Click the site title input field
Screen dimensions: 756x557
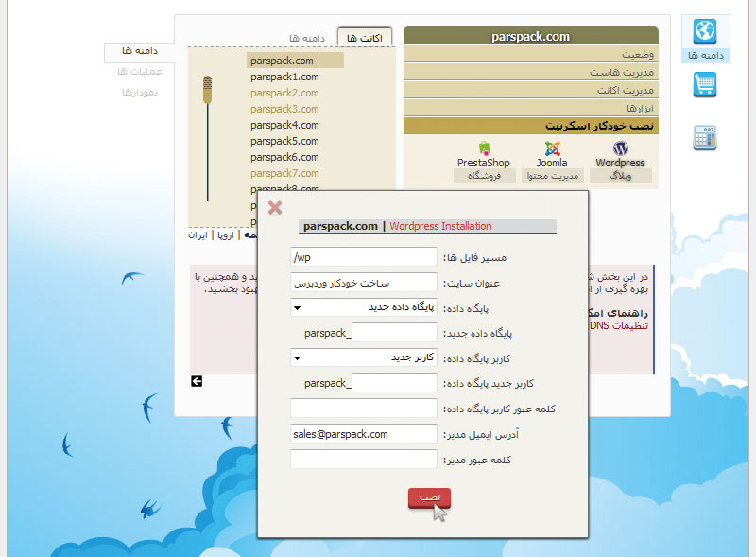(x=364, y=283)
